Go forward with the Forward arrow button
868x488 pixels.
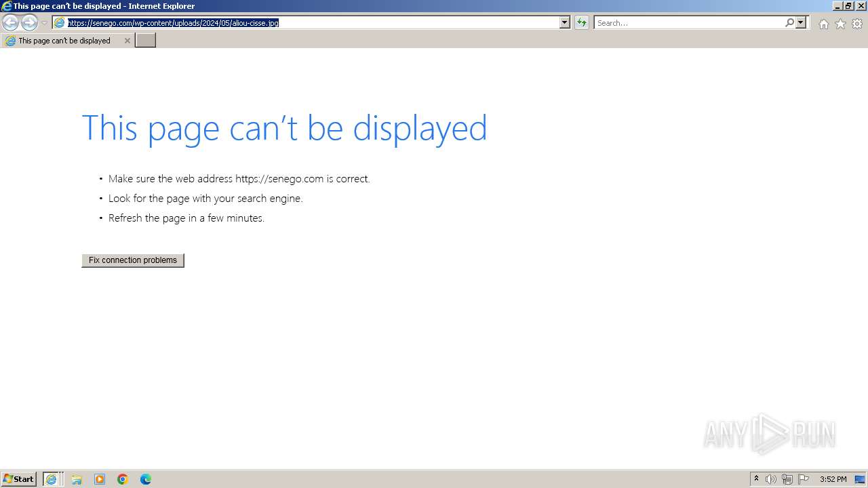(x=29, y=23)
